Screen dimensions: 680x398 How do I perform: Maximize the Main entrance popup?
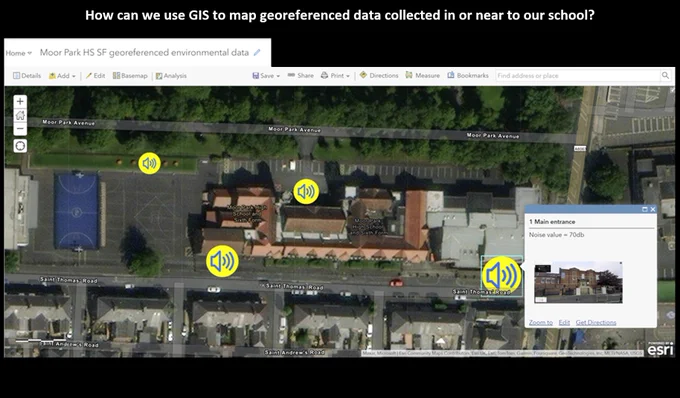click(x=644, y=209)
